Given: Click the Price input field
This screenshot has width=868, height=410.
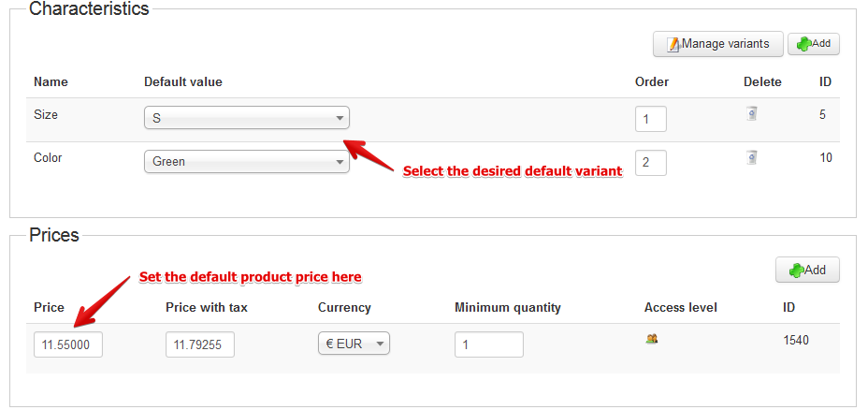Looking at the screenshot, I should [68, 344].
